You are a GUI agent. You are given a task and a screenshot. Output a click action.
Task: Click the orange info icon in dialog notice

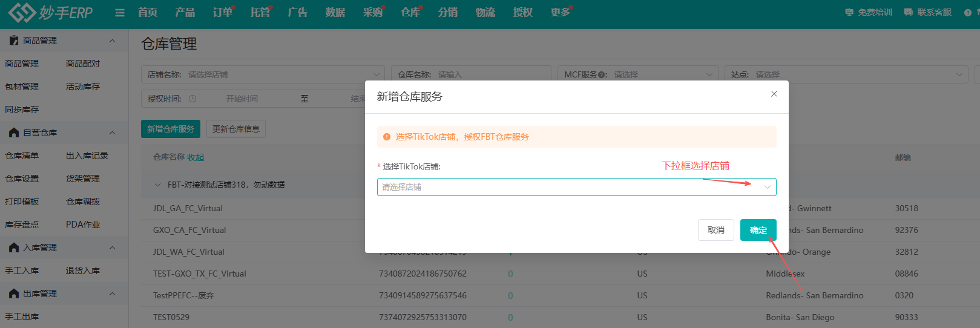(x=387, y=137)
